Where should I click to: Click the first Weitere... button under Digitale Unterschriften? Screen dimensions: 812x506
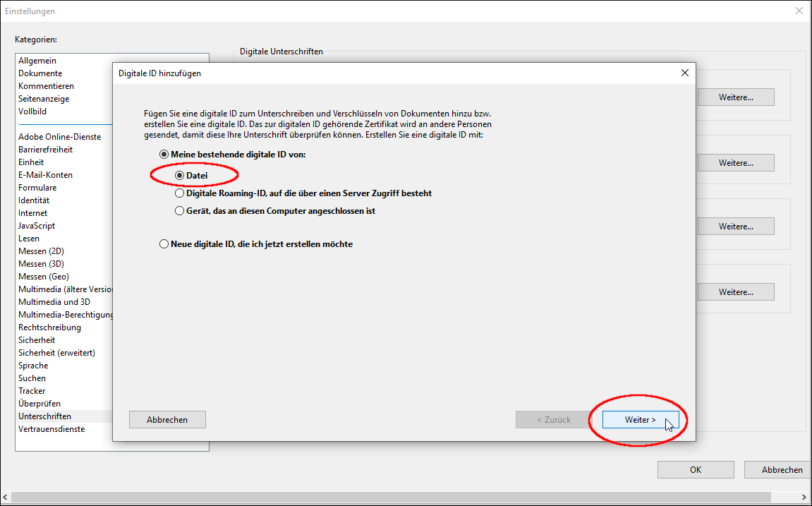pyautogui.click(x=736, y=97)
